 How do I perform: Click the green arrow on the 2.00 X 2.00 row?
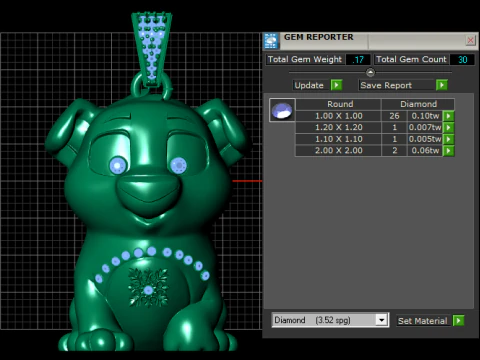pos(448,151)
